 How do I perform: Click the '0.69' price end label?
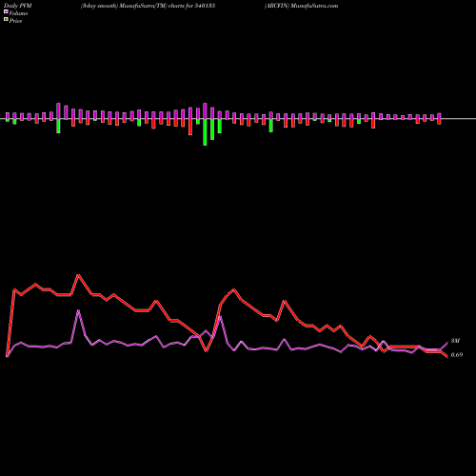[x=457, y=355]
